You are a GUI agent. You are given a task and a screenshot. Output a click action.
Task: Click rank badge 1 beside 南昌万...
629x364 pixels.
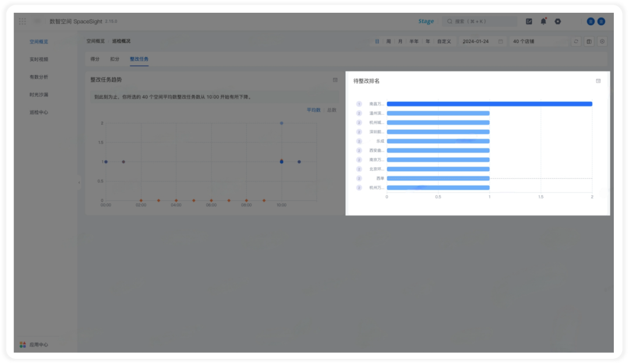(x=359, y=104)
